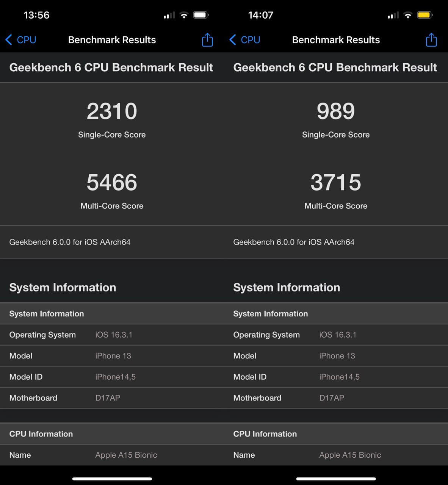Click the yellow low-power battery icon
The image size is (448, 485).
click(425, 15)
